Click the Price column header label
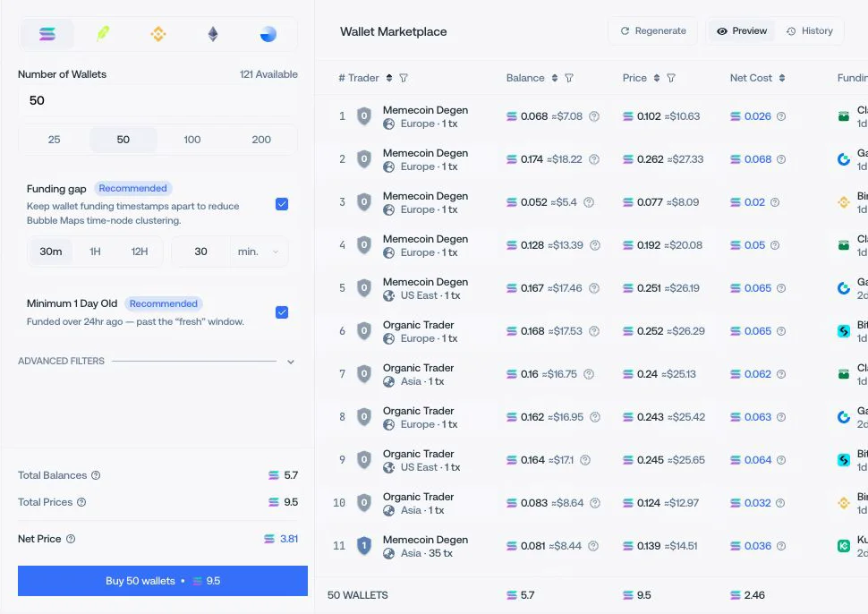868x614 pixels. tap(634, 78)
